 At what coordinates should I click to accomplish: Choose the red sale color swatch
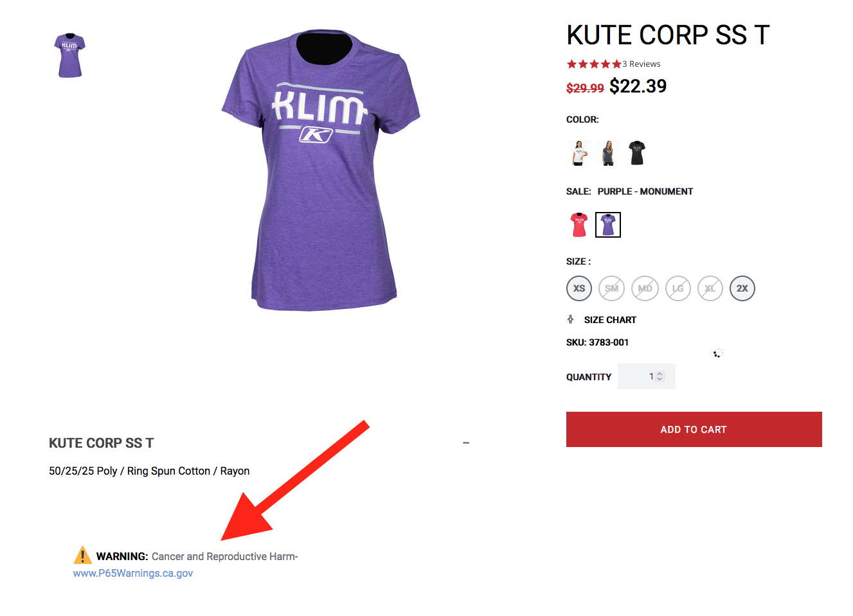point(579,225)
